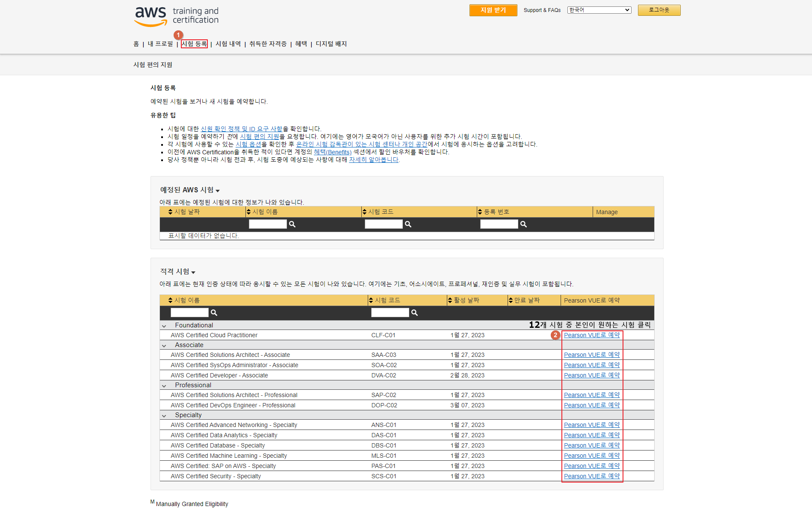Screen dimensions: 812x524
Task: Open 혜택 menu item
Action: [x=301, y=44]
